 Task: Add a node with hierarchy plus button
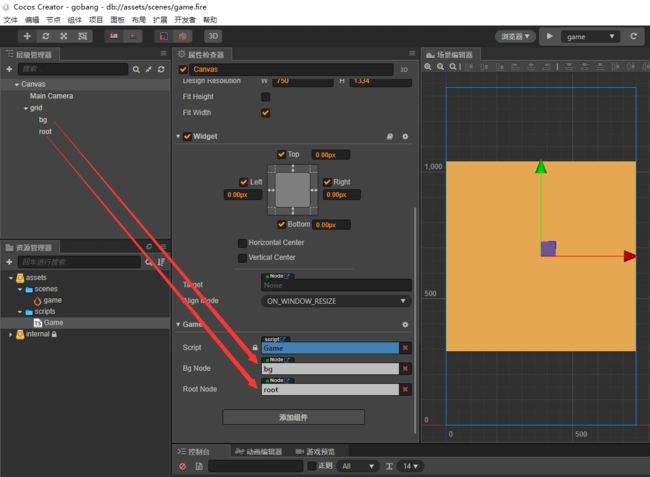9,69
